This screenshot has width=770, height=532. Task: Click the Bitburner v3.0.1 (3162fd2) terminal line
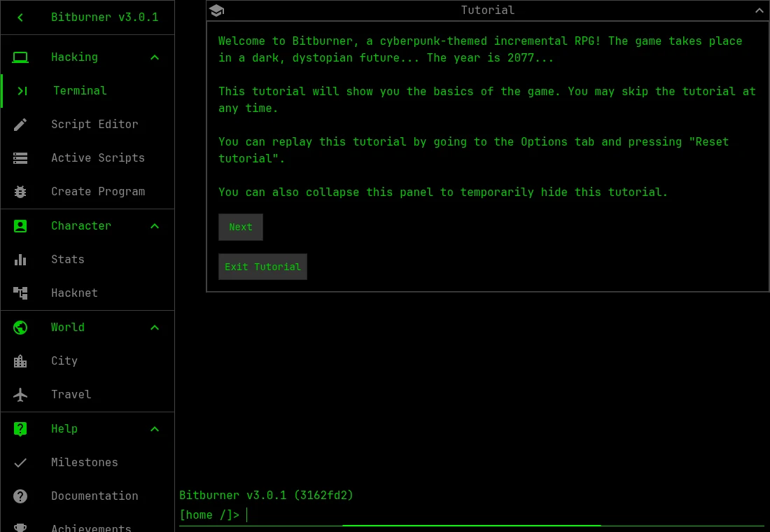pyautogui.click(x=266, y=495)
